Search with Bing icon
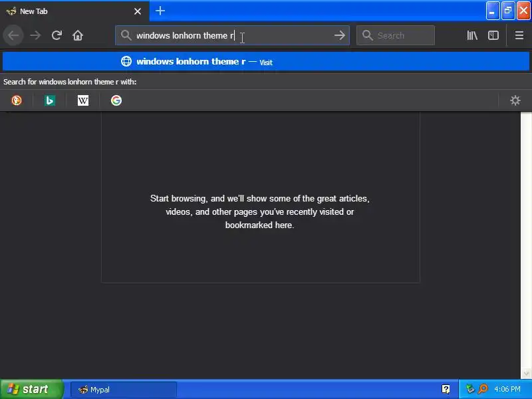The height and width of the screenshot is (399, 532). pyautogui.click(x=50, y=100)
